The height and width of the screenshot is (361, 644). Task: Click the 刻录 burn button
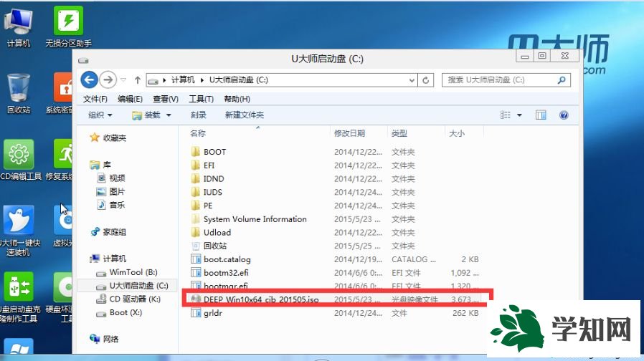click(199, 115)
